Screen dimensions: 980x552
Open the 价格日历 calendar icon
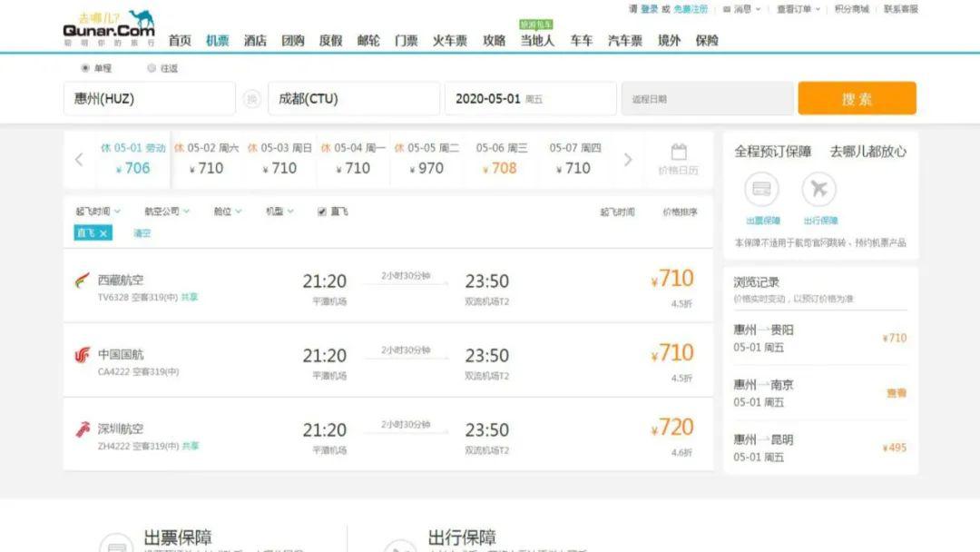click(679, 152)
